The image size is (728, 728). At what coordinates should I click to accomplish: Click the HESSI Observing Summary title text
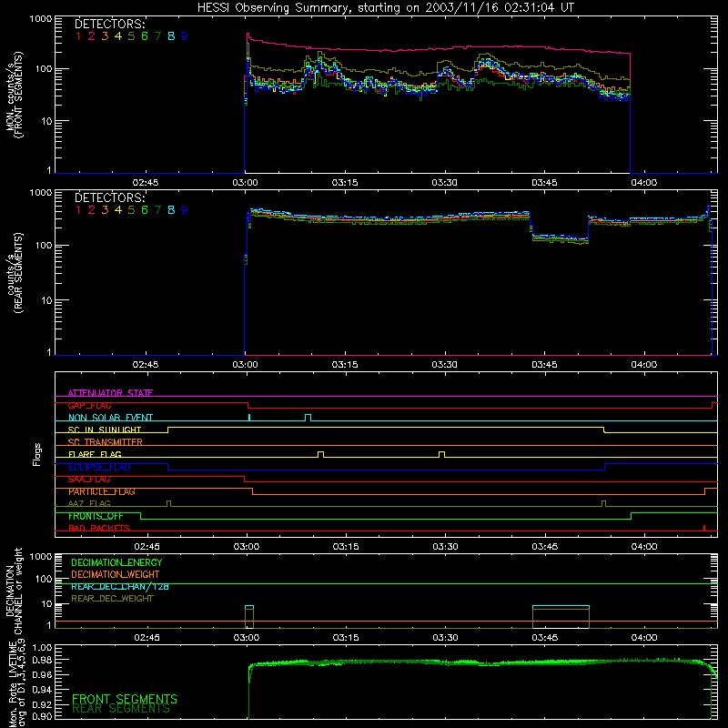tap(385, 8)
